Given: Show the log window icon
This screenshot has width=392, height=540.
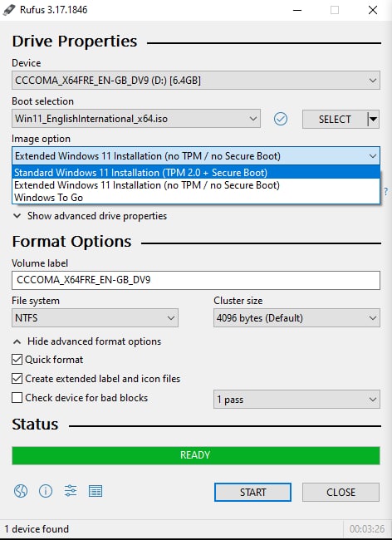Looking at the screenshot, I should pos(96,491).
